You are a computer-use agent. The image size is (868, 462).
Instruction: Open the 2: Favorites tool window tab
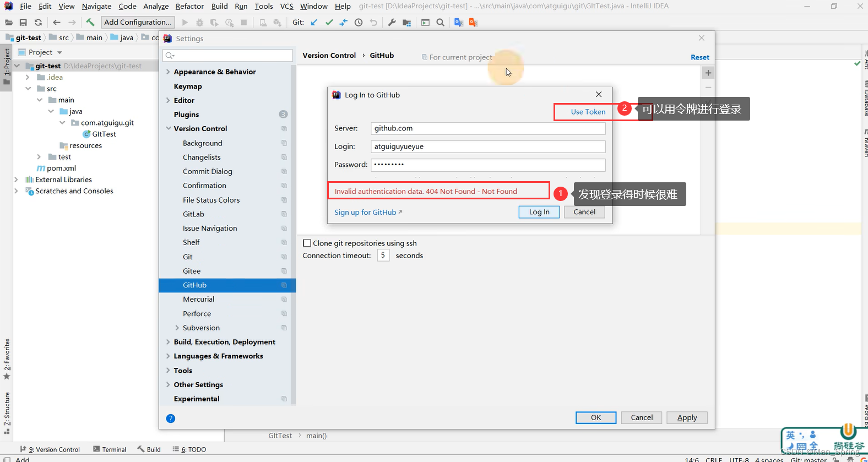point(7,360)
